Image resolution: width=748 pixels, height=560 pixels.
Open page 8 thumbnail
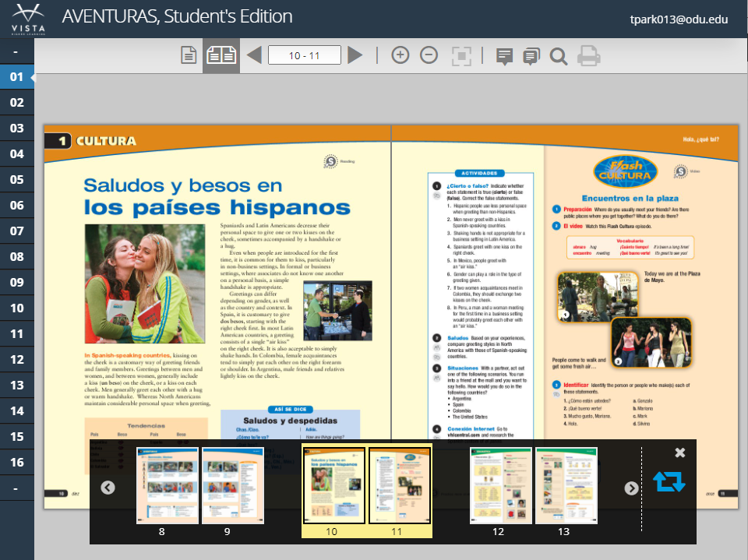(x=168, y=485)
